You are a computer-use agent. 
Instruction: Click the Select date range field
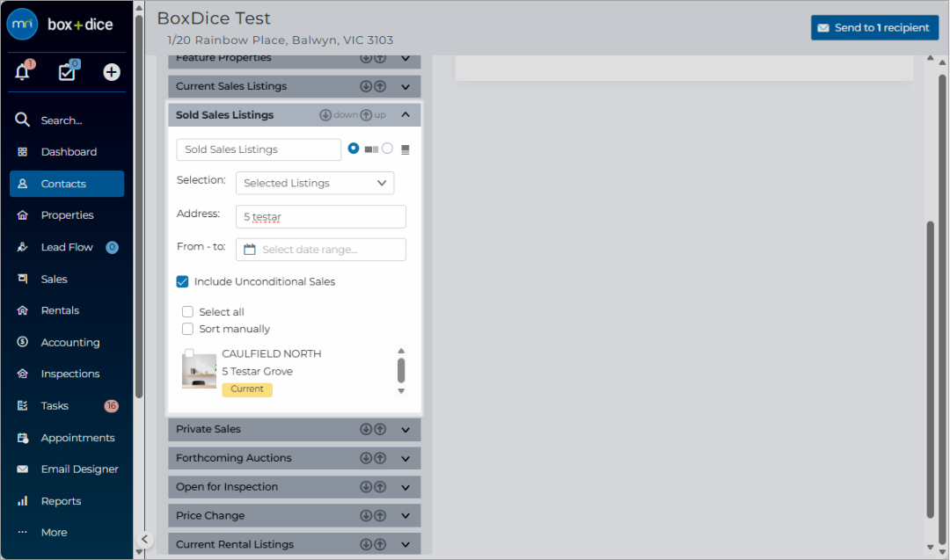click(320, 250)
